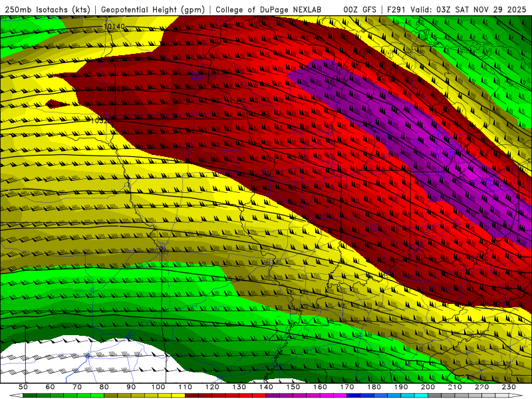Click the 100 knot legend label
The image size is (532, 399).
(x=158, y=387)
